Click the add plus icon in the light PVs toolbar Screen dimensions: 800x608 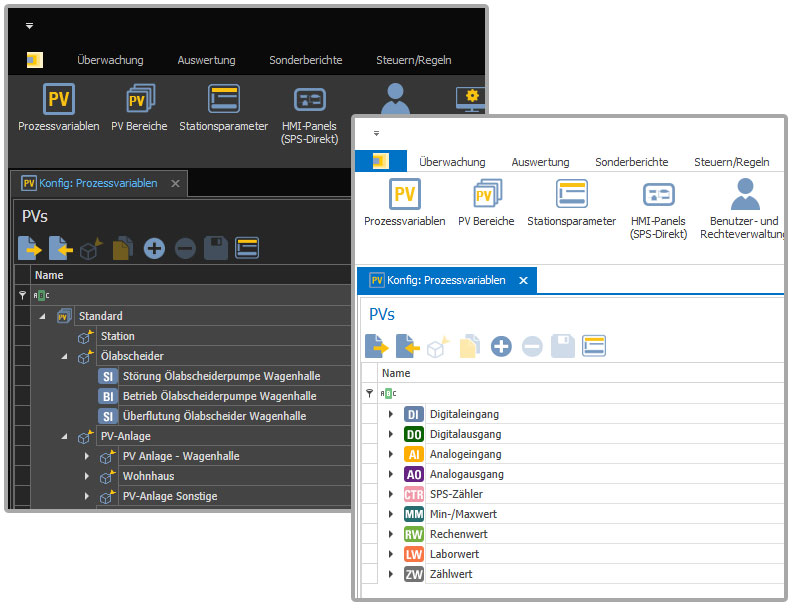501,347
